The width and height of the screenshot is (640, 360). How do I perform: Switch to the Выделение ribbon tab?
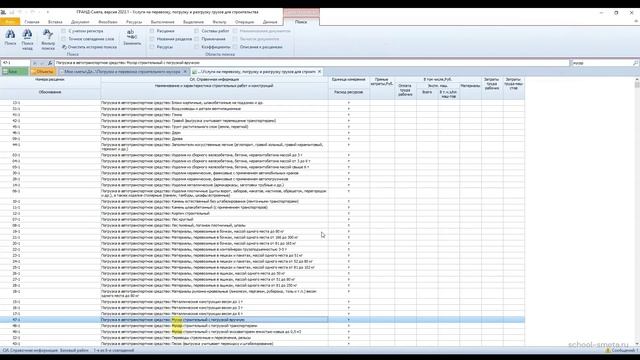(x=193, y=22)
